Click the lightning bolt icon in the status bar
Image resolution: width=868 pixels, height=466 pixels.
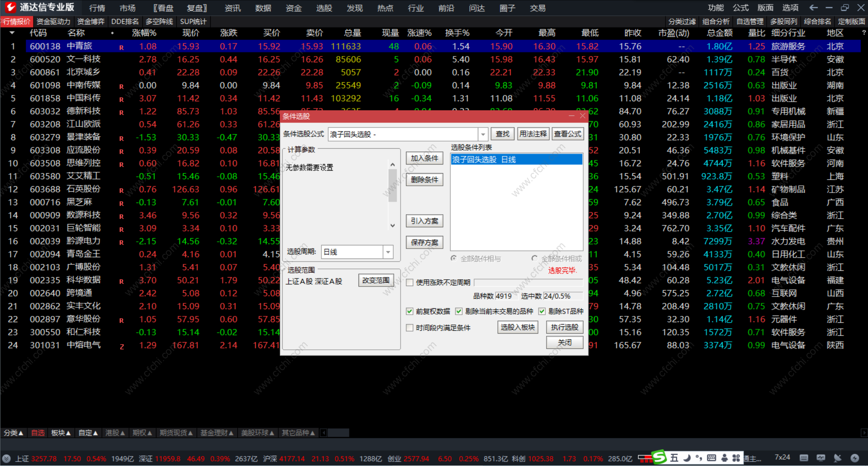854,458
